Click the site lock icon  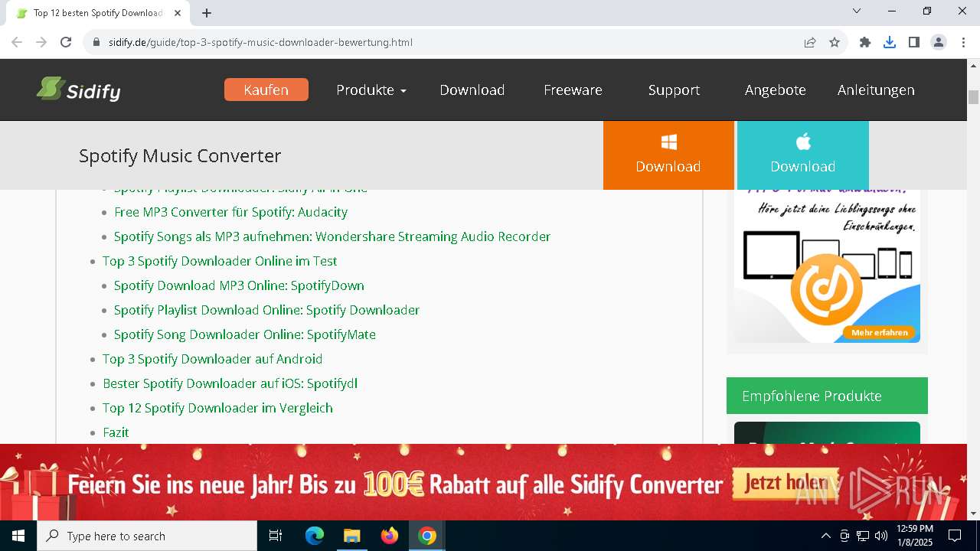coord(96,42)
